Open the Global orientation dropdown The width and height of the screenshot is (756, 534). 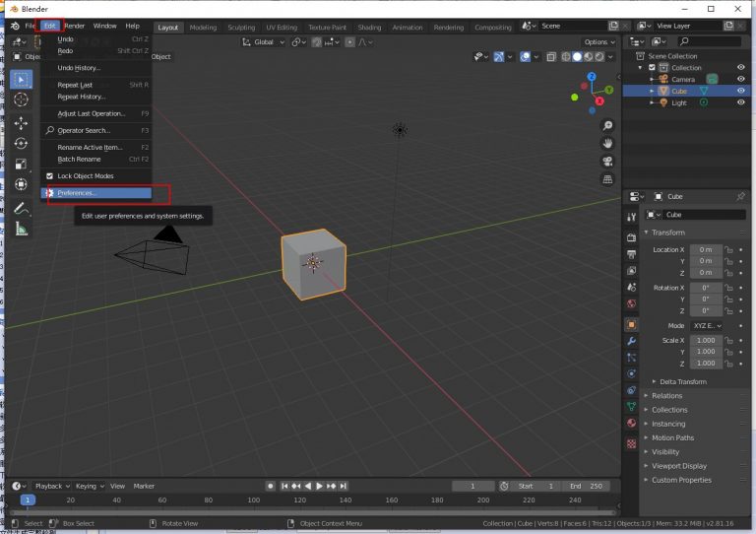point(264,42)
